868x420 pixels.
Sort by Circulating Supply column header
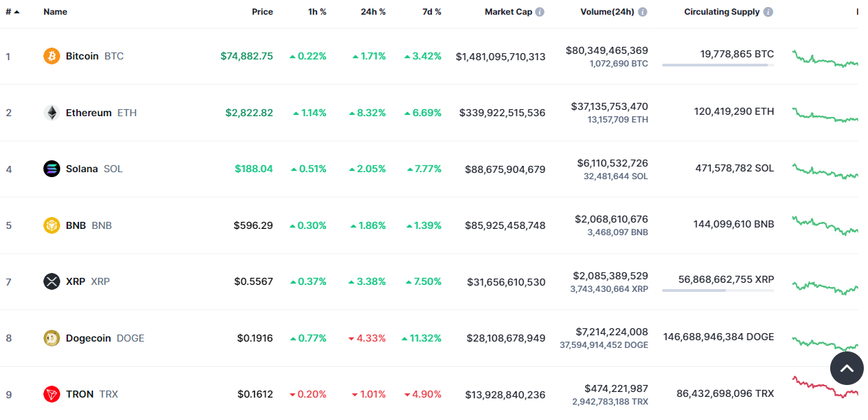(x=722, y=12)
